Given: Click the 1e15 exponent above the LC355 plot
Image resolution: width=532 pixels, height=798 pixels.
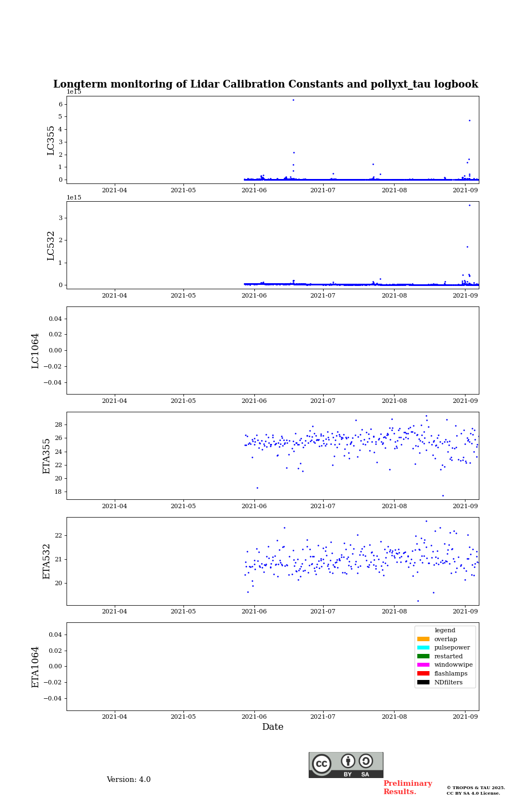Looking at the screenshot, I should pos(74,92).
